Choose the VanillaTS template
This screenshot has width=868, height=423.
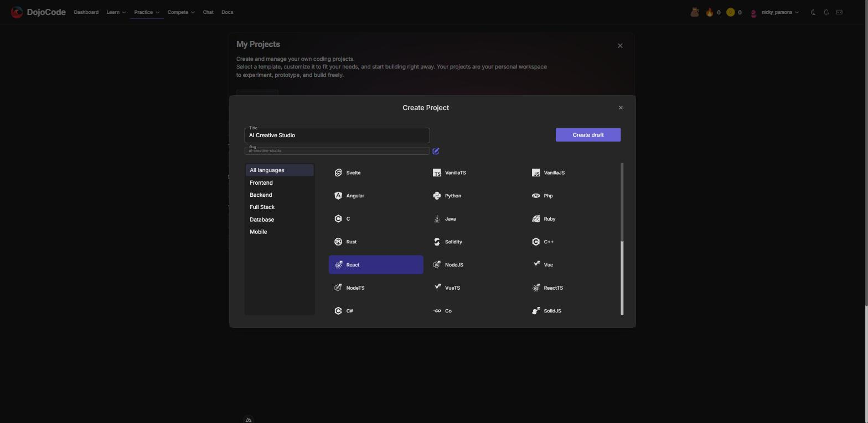(475, 173)
